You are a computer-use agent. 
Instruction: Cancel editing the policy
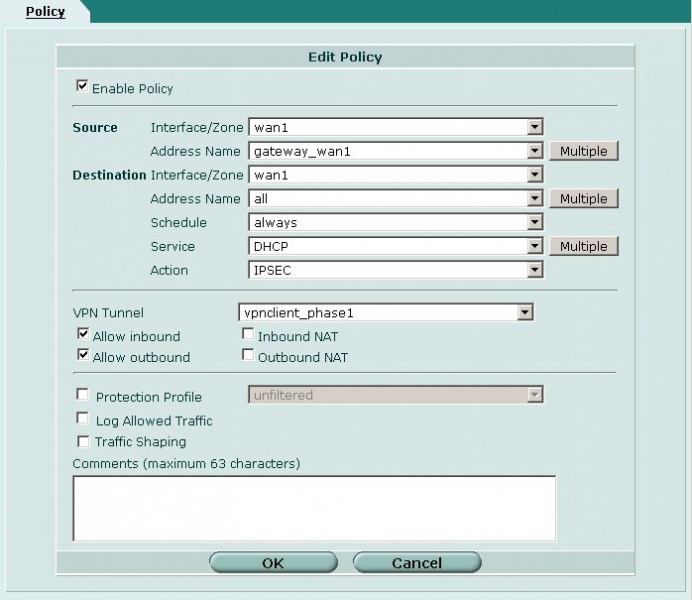(x=417, y=563)
